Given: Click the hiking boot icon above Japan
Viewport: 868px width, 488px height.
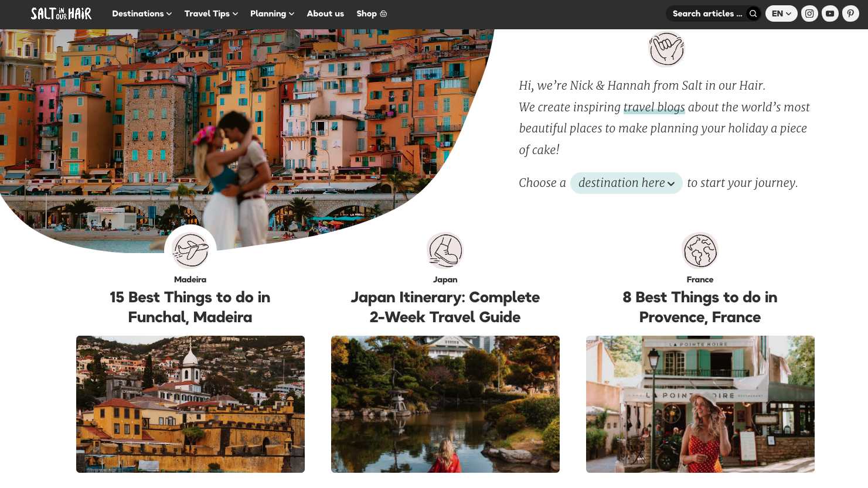Looking at the screenshot, I should [445, 250].
